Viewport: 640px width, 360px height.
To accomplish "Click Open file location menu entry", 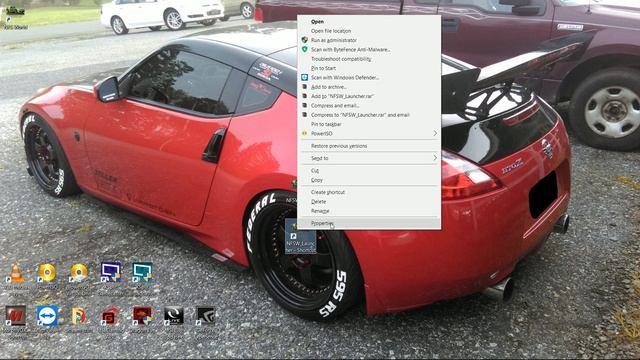I will (x=369, y=31).
